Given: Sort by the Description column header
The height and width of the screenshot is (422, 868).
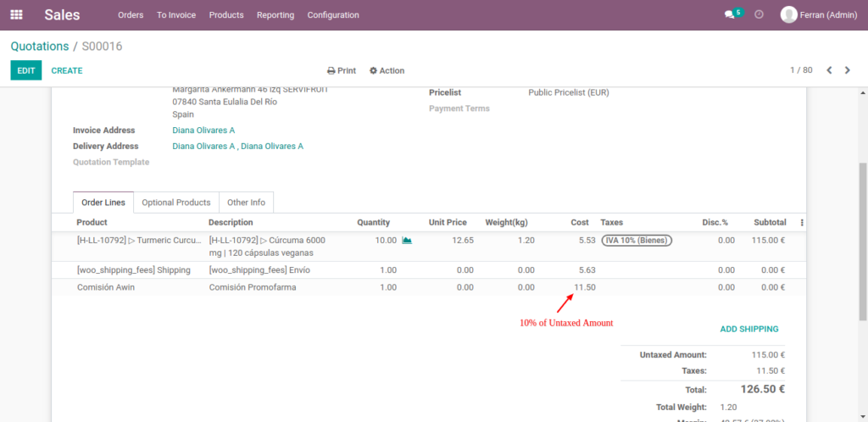Looking at the screenshot, I should click(x=231, y=222).
